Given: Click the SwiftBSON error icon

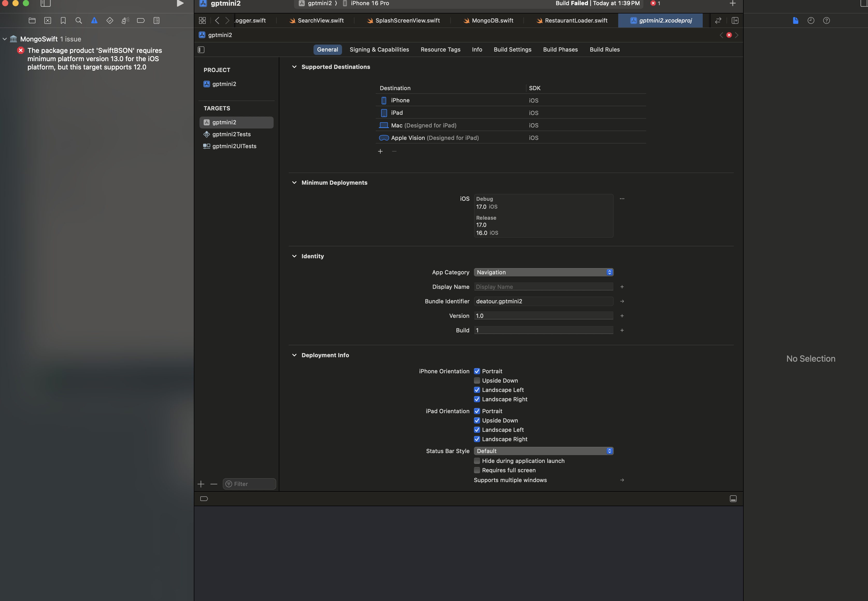Looking at the screenshot, I should pyautogui.click(x=21, y=50).
